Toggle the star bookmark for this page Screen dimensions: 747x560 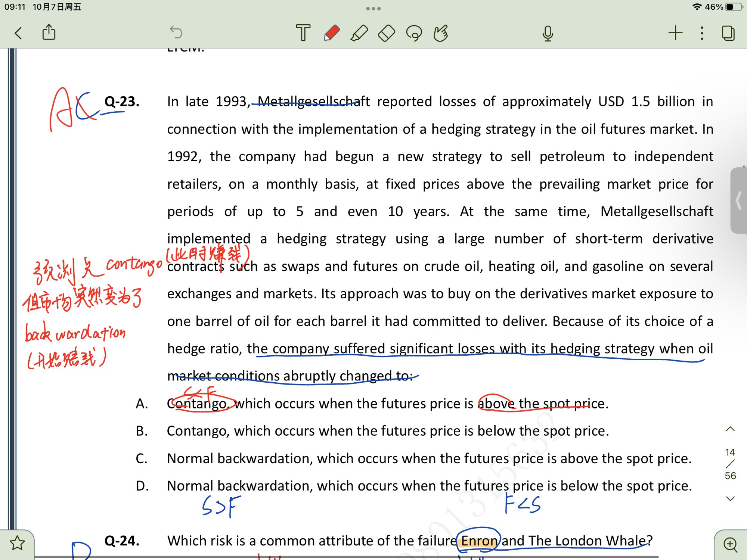click(x=17, y=543)
